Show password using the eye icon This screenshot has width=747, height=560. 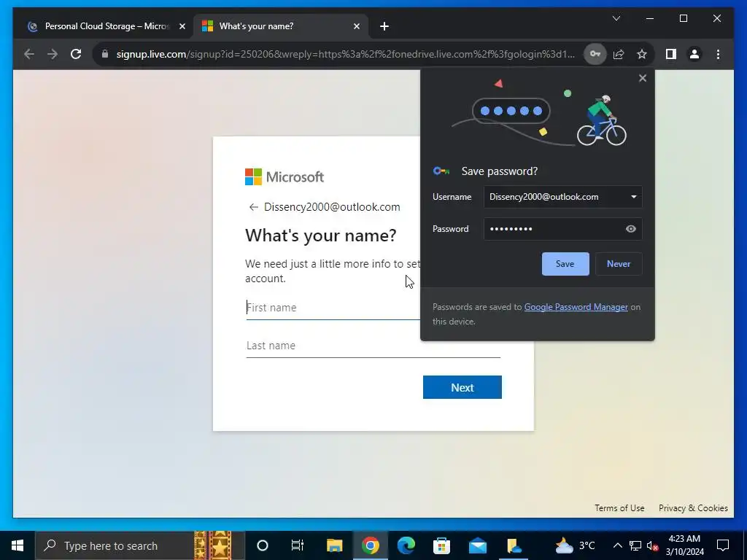[x=630, y=229]
